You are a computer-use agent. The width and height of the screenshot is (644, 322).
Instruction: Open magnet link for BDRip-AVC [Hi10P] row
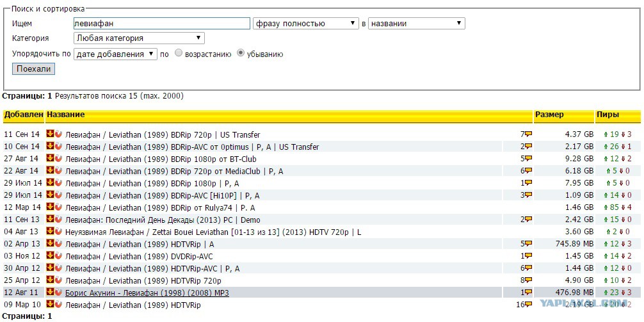pos(58,195)
